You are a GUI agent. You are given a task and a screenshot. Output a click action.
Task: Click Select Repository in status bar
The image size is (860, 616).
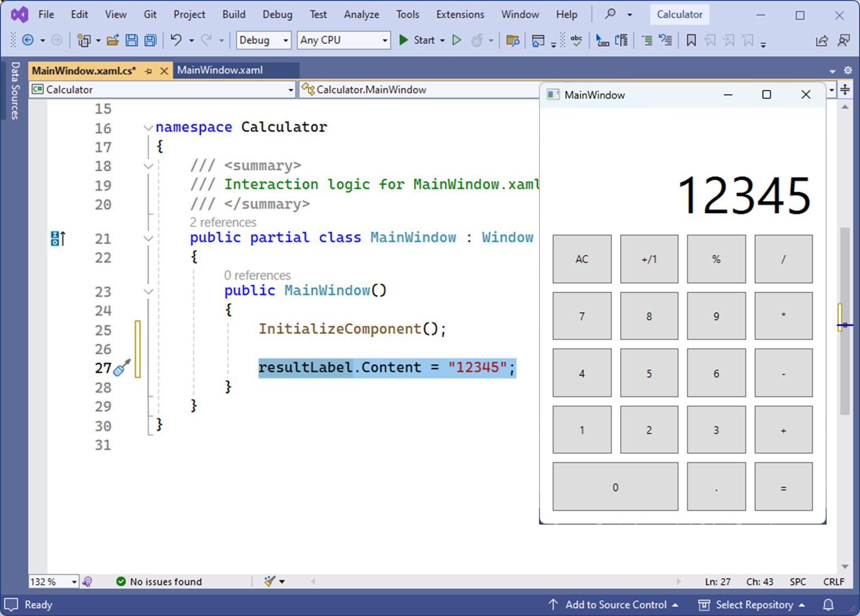tap(752, 605)
